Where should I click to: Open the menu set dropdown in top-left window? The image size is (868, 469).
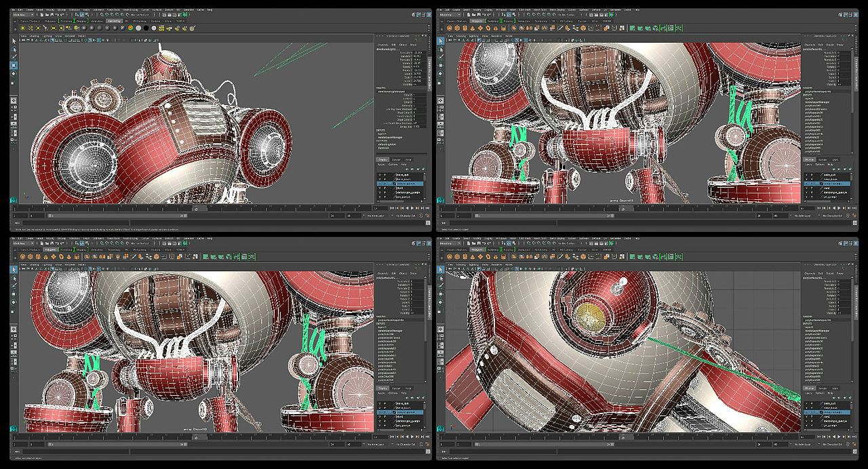click(24, 14)
